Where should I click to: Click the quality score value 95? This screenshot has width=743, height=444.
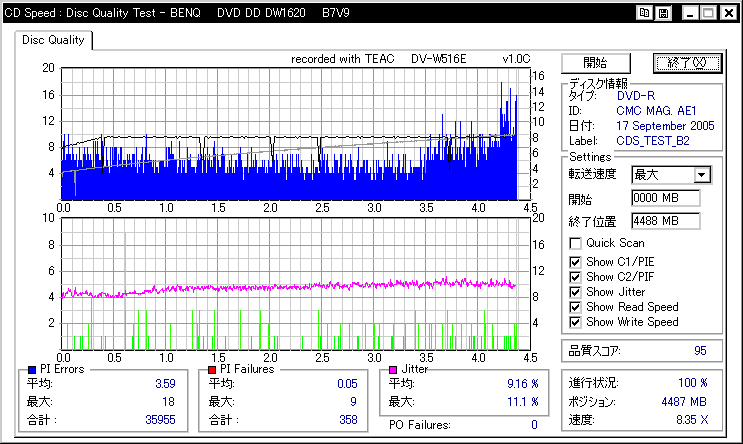[x=700, y=351]
